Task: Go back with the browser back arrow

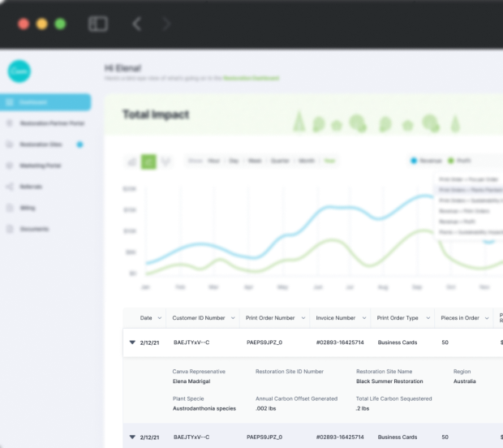Action: tap(136, 24)
